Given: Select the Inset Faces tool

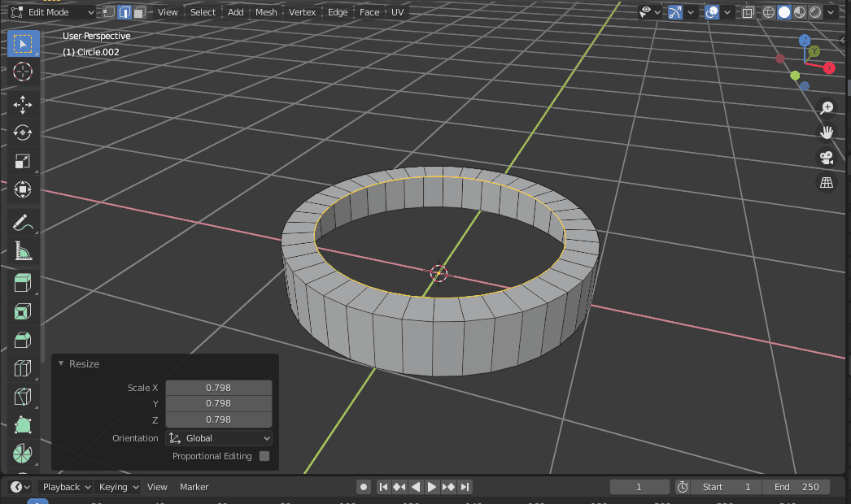Looking at the screenshot, I should (22, 311).
